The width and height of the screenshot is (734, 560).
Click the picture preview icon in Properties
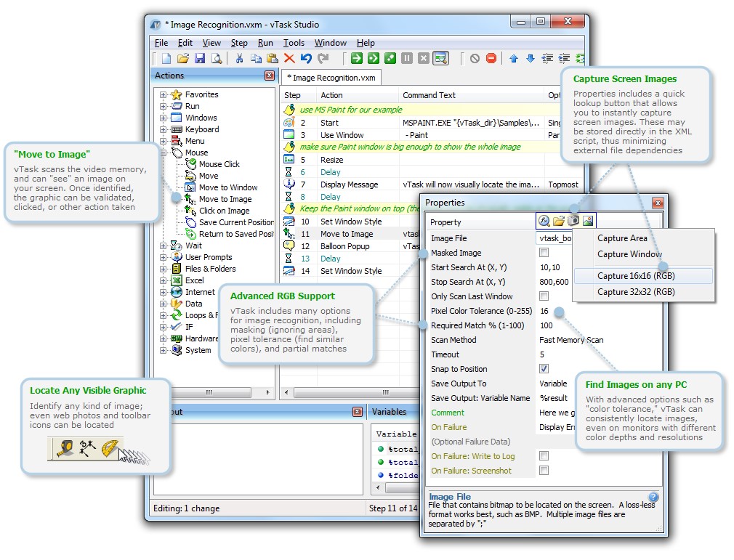click(588, 221)
